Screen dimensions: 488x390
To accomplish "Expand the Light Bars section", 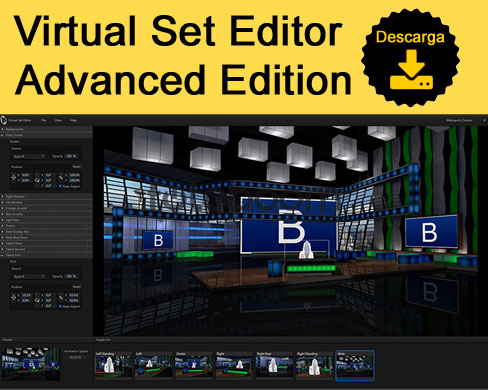I will tap(46, 220).
